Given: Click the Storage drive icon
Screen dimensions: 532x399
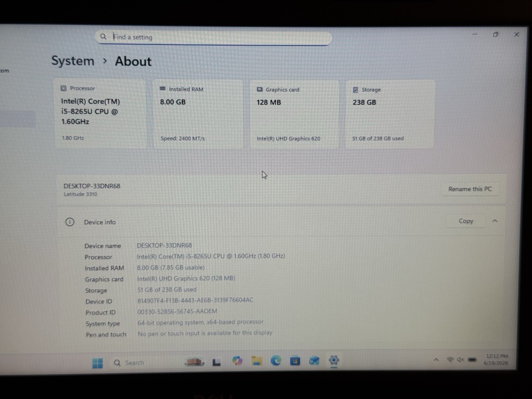Looking at the screenshot, I should [x=355, y=90].
